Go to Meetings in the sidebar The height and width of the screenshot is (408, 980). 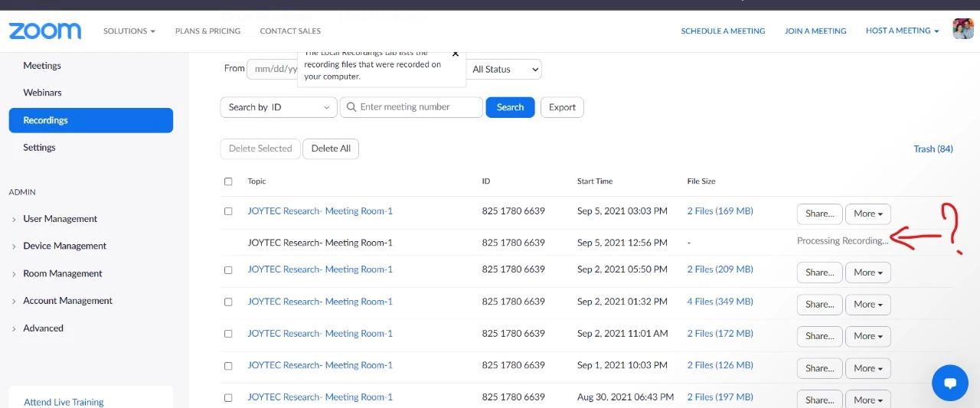42,66
